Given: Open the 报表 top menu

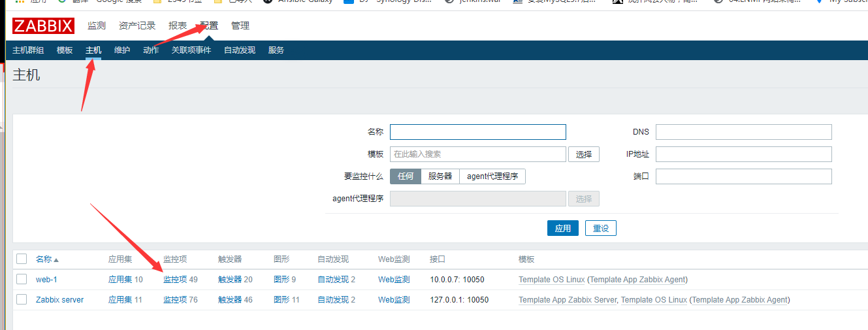Looking at the screenshot, I should pyautogui.click(x=178, y=26).
